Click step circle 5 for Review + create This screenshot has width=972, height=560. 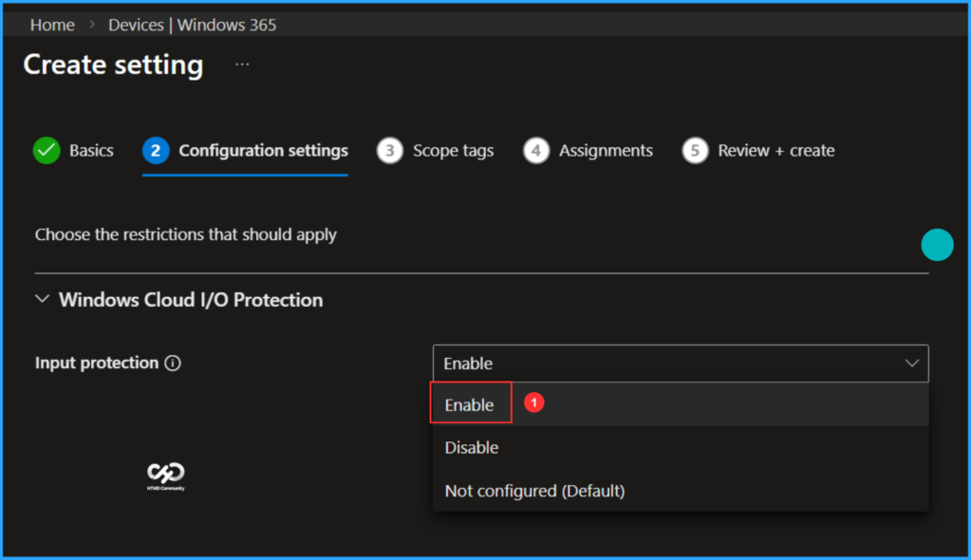(695, 150)
